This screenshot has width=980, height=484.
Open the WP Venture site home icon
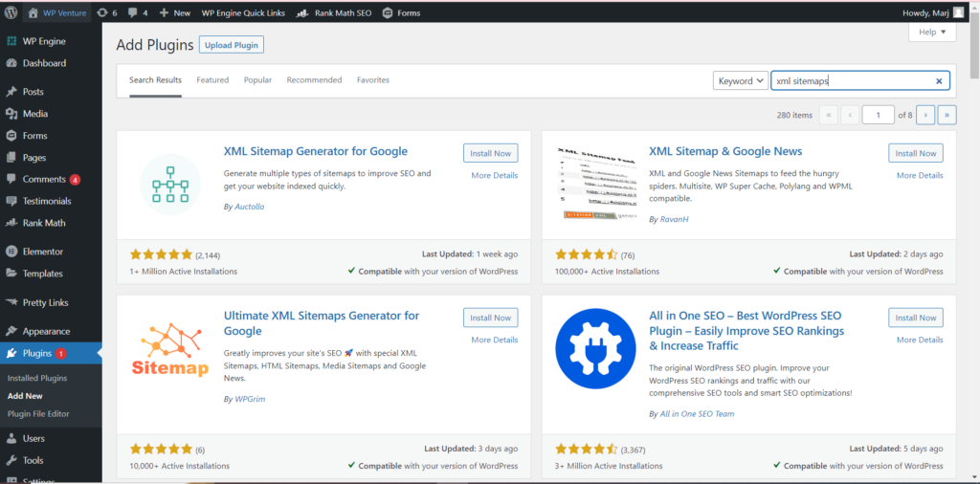pos(33,12)
